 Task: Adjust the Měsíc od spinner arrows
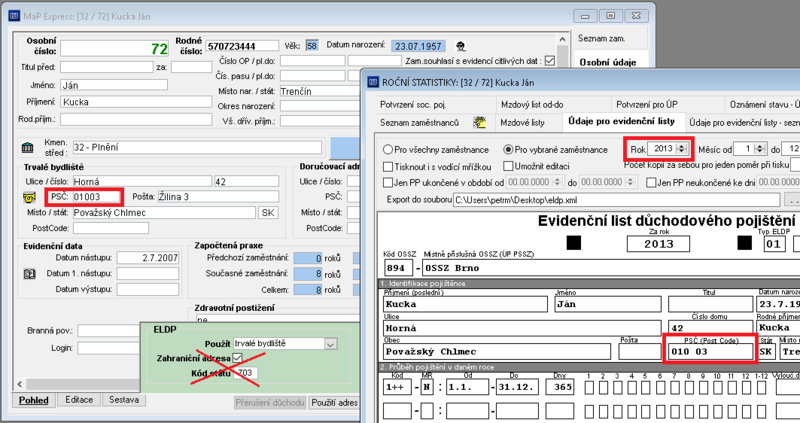click(760, 148)
